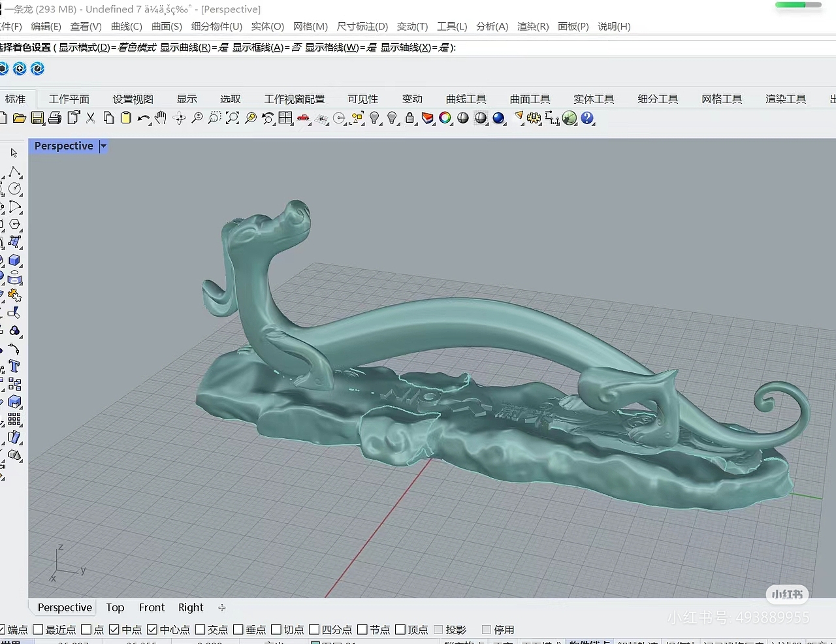Enable the 四分点 snap checkbox
The image size is (836, 644).
(x=314, y=630)
